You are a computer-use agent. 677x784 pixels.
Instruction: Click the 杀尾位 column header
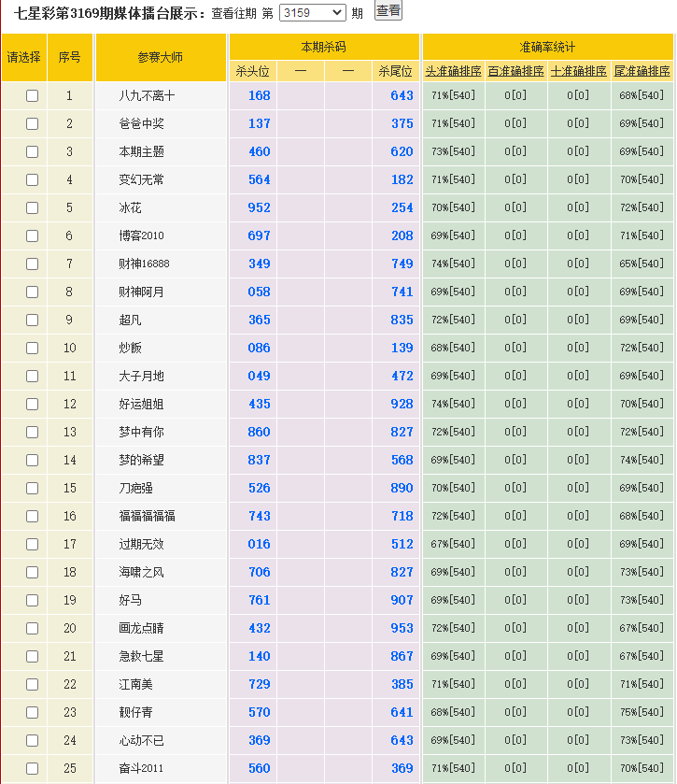[395, 71]
